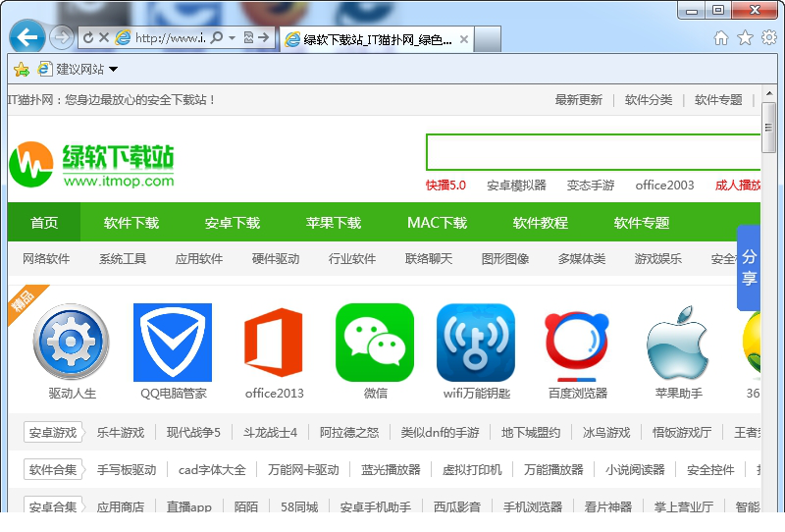The height and width of the screenshot is (532, 785).
Task: Click the 多媒体类 category
Action: click(582, 259)
